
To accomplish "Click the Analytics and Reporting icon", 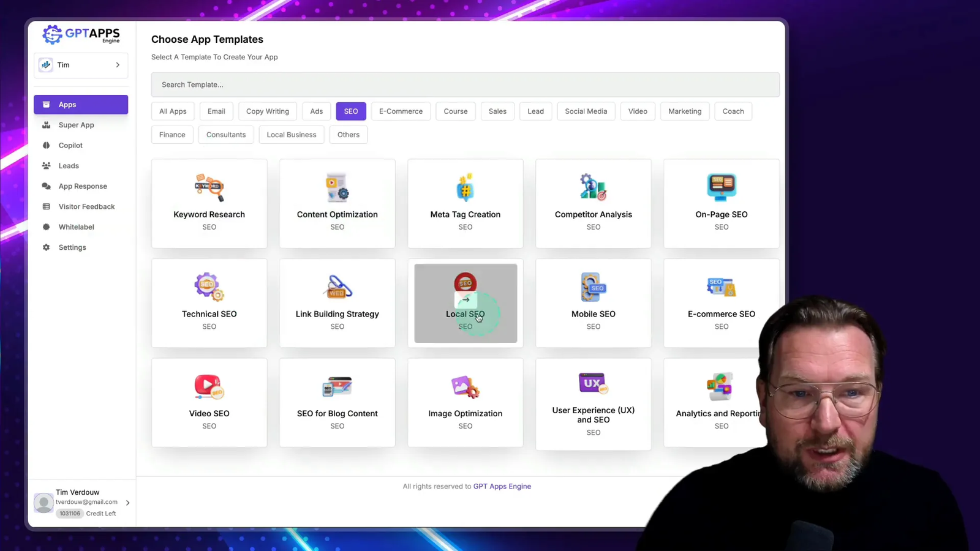I will tap(720, 386).
